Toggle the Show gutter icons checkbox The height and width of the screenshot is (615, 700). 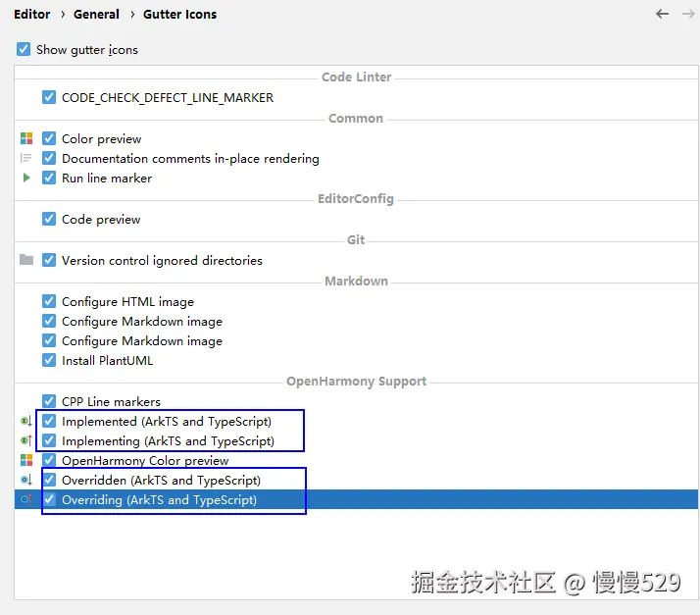click(x=24, y=49)
